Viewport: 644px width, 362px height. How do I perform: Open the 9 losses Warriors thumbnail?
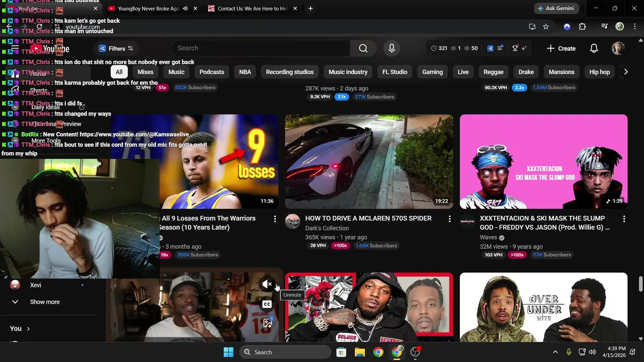(x=219, y=161)
